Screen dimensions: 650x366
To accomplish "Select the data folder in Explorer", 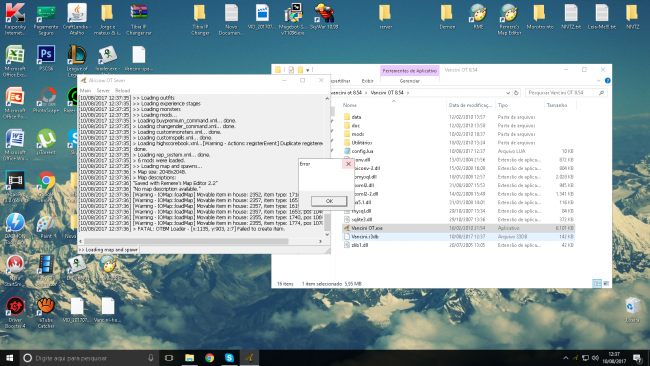I will [x=356, y=117].
